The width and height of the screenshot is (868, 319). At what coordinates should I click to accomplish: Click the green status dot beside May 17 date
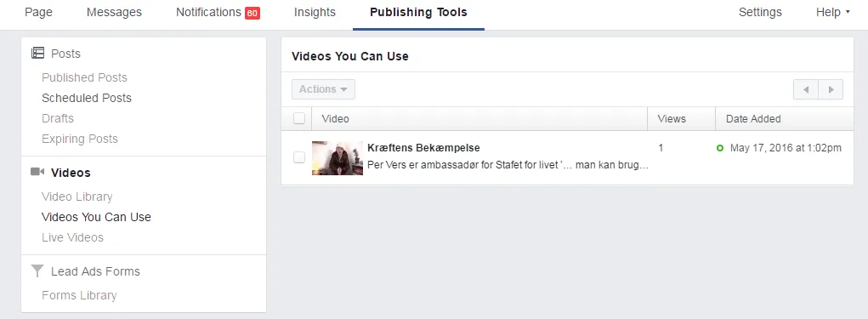point(719,148)
